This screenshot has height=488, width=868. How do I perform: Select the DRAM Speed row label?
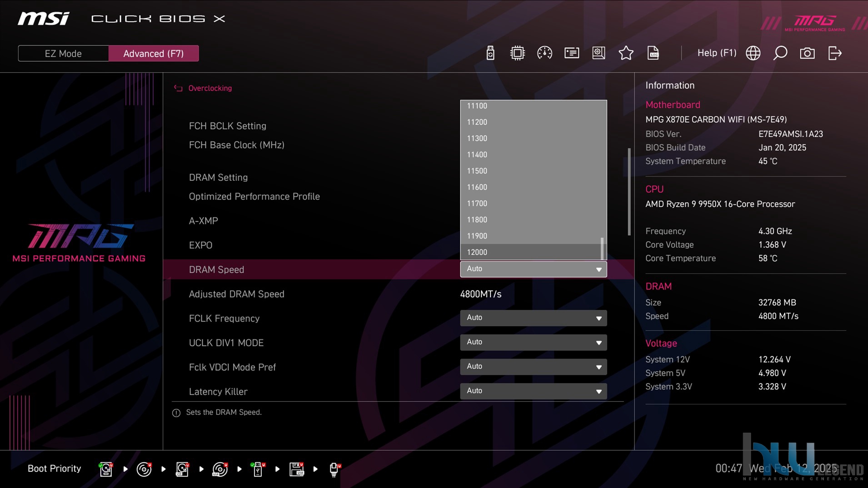(216, 270)
